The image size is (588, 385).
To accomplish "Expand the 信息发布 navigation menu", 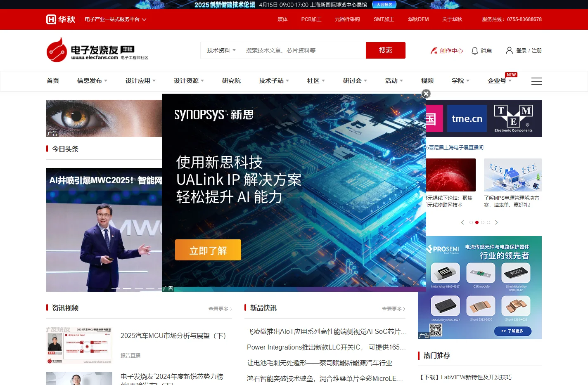I will [x=92, y=81].
